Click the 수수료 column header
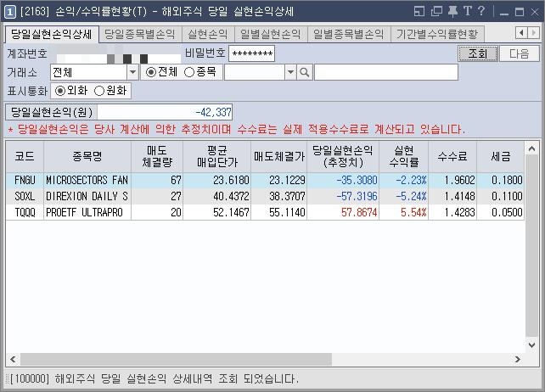 452,156
